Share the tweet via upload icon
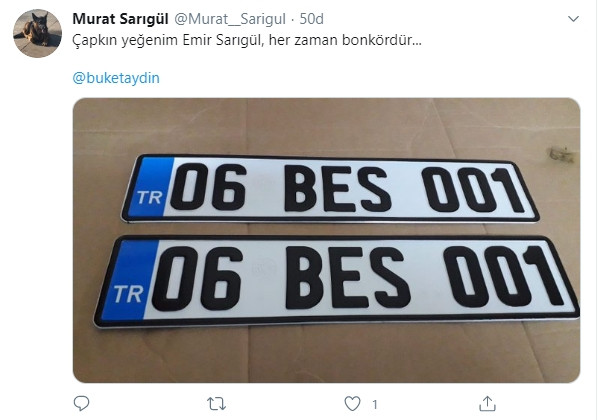Screen dimensions: 605x420 point(487,403)
